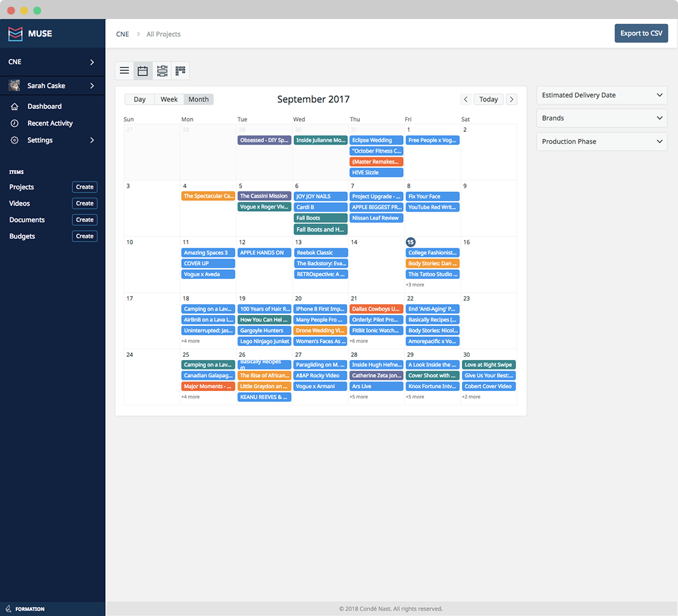The width and height of the screenshot is (678, 616).
Task: Open Recent Activity in sidebar
Action: click(49, 124)
